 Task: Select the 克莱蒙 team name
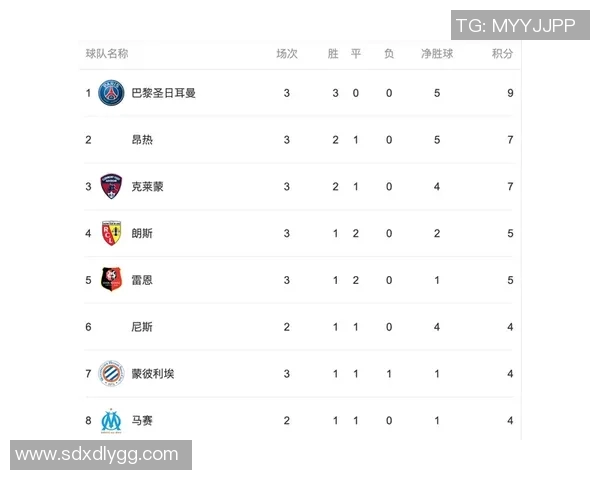coord(147,187)
